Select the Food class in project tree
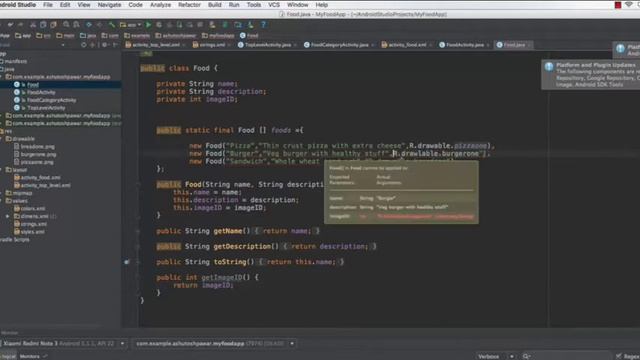The image size is (640, 360). [33, 84]
